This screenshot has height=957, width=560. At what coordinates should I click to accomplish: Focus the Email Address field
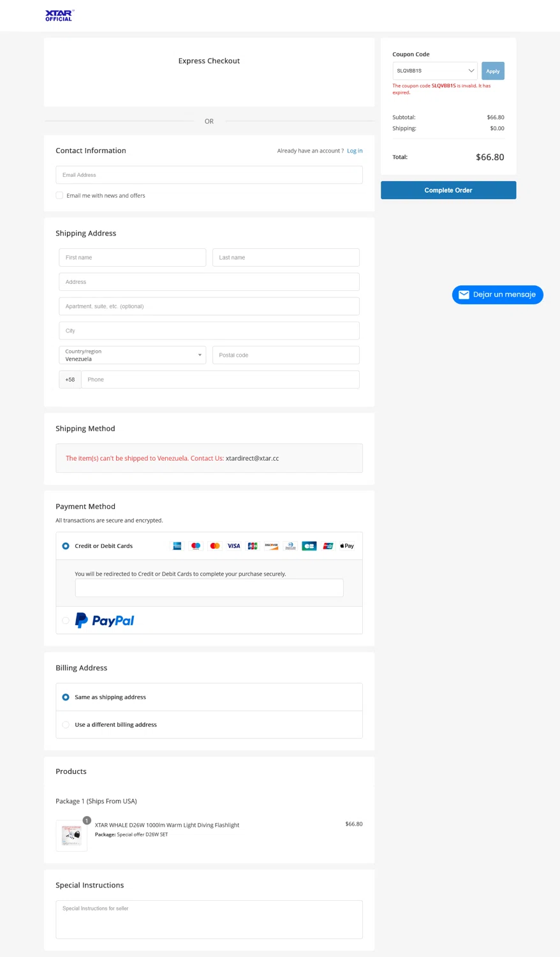(x=209, y=175)
